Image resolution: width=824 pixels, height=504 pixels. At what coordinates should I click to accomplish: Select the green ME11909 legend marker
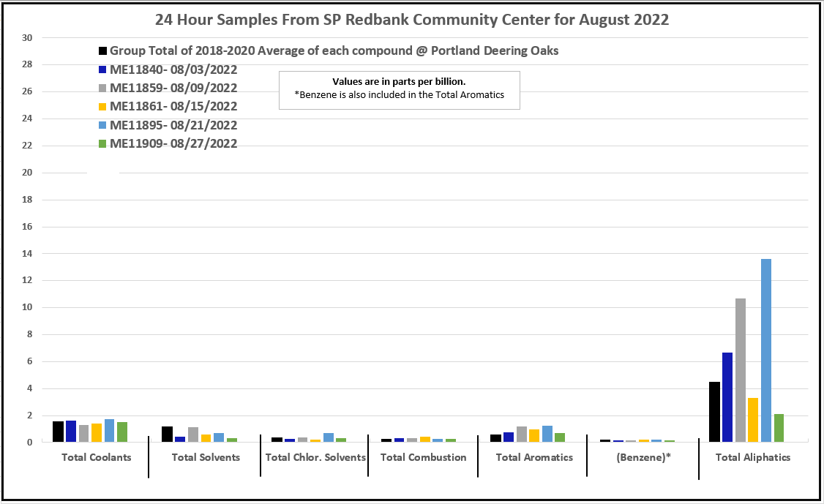point(103,144)
